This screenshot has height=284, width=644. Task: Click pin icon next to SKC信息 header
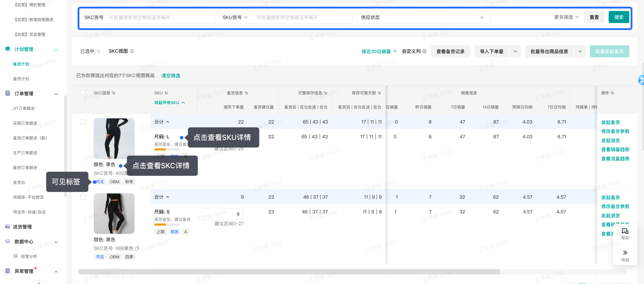114,93
